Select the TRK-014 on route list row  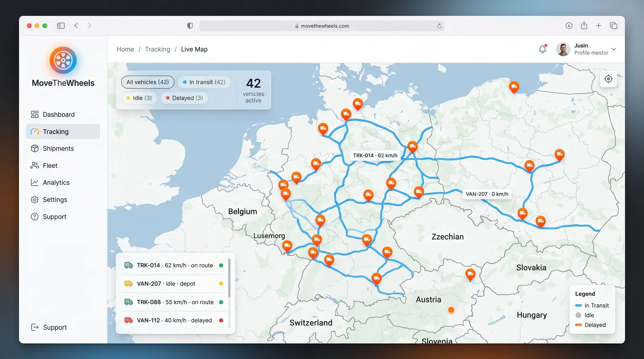[x=174, y=265]
